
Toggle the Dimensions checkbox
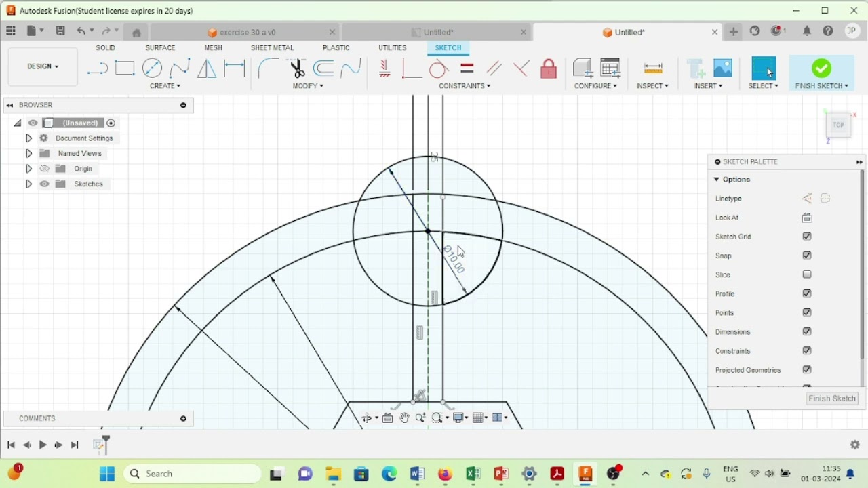click(807, 331)
